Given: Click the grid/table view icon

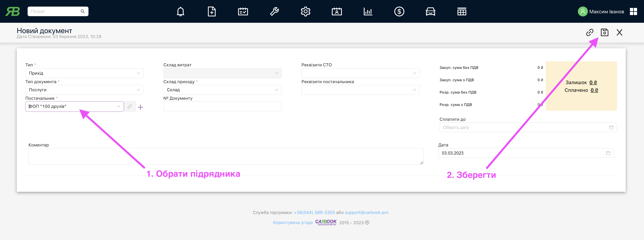Looking at the screenshot, I should point(461,11).
